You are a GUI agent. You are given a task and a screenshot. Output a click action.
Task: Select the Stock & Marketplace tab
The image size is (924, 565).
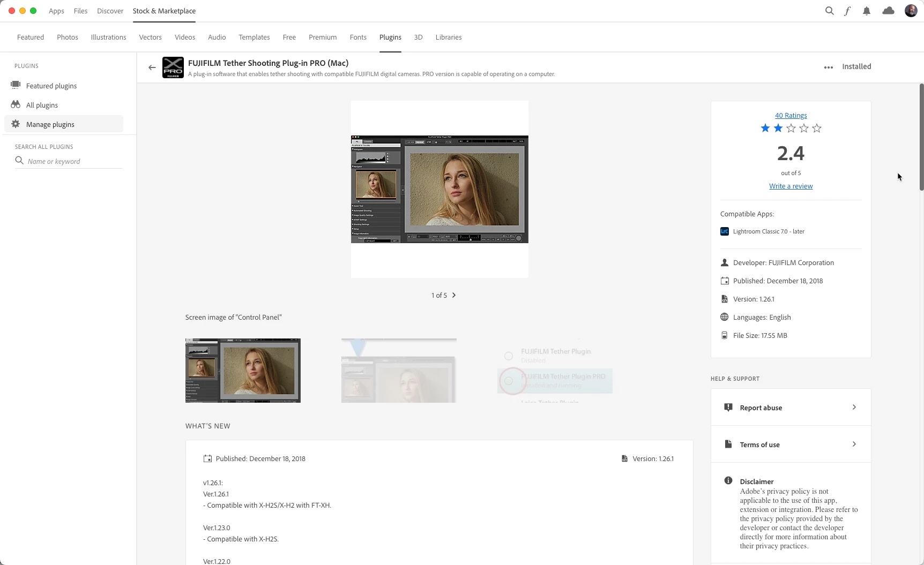[164, 11]
